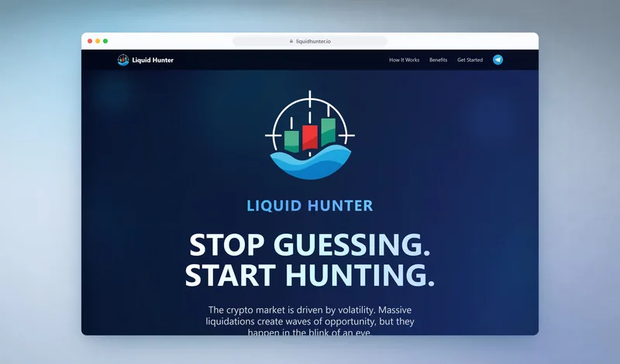
Task: Open the How It Works nav link
Action: point(404,60)
